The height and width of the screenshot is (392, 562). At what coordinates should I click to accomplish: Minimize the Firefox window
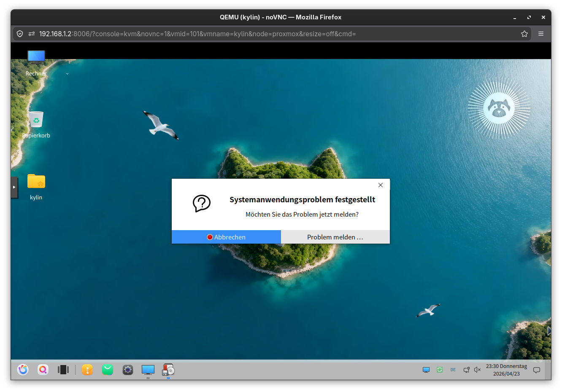coord(515,17)
